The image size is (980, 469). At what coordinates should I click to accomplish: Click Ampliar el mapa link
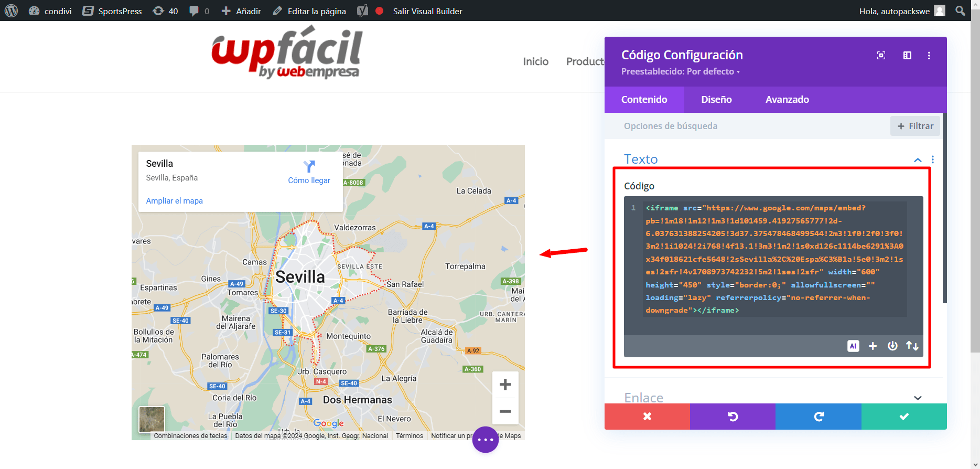(174, 201)
